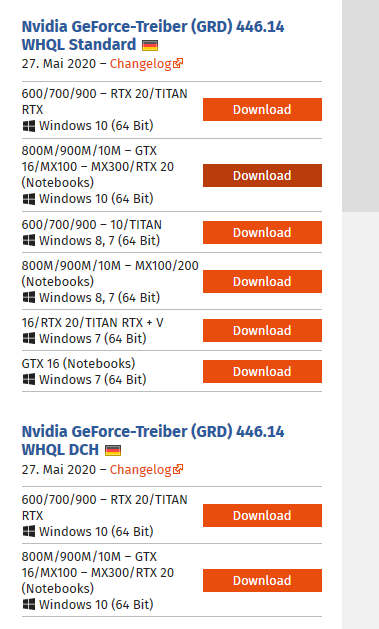The width and height of the screenshot is (379, 629).
Task: Download highlighted Standard notebook driver for Windows 10
Action: click(x=262, y=175)
